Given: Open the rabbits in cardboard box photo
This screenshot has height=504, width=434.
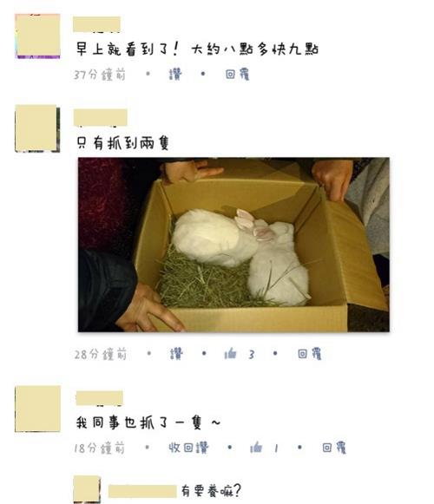Looking at the screenshot, I should tap(233, 245).
